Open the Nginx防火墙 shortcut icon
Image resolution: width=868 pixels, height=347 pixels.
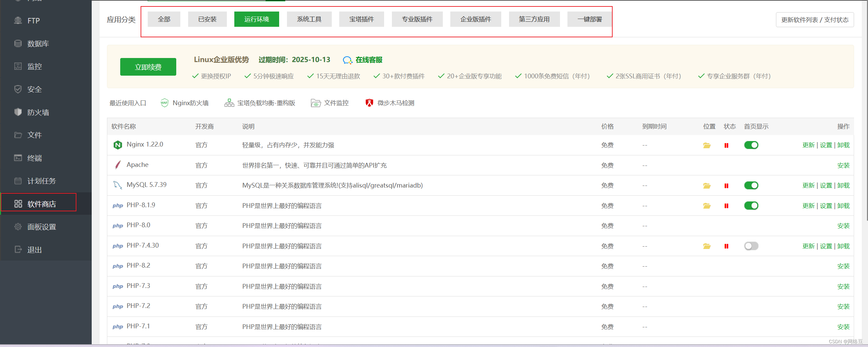tap(164, 103)
